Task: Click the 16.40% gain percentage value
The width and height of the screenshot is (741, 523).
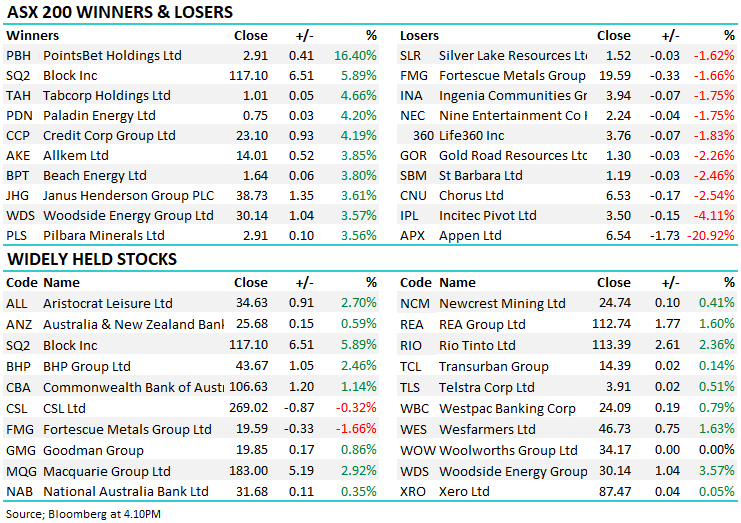Action: click(356, 56)
